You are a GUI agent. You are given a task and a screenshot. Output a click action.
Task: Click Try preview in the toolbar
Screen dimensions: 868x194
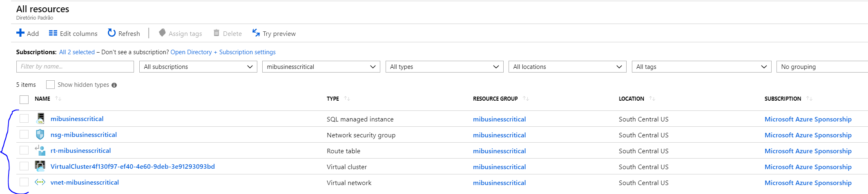click(x=274, y=33)
